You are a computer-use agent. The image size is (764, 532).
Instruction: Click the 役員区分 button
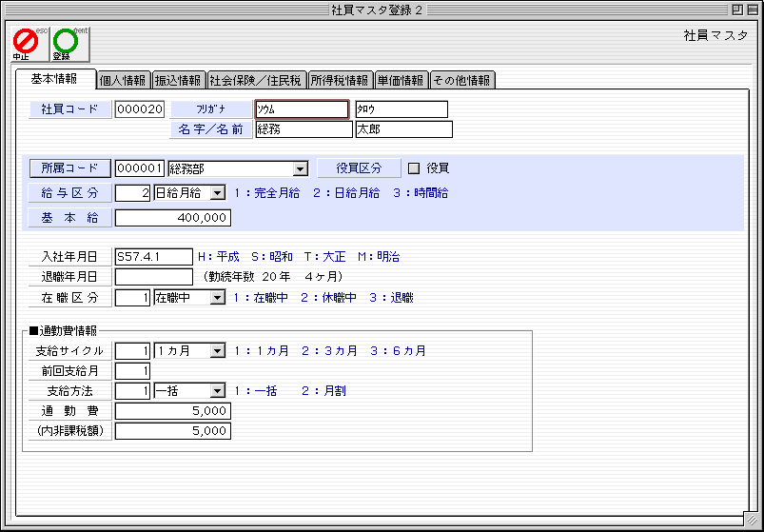pos(359,168)
